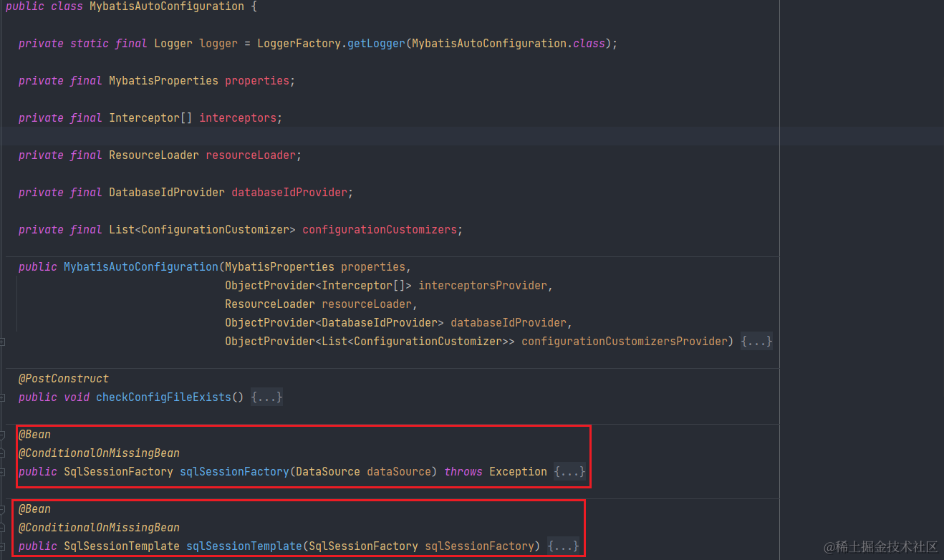Click @Bean annotation above sqlSessionTemplate method

[x=34, y=509]
